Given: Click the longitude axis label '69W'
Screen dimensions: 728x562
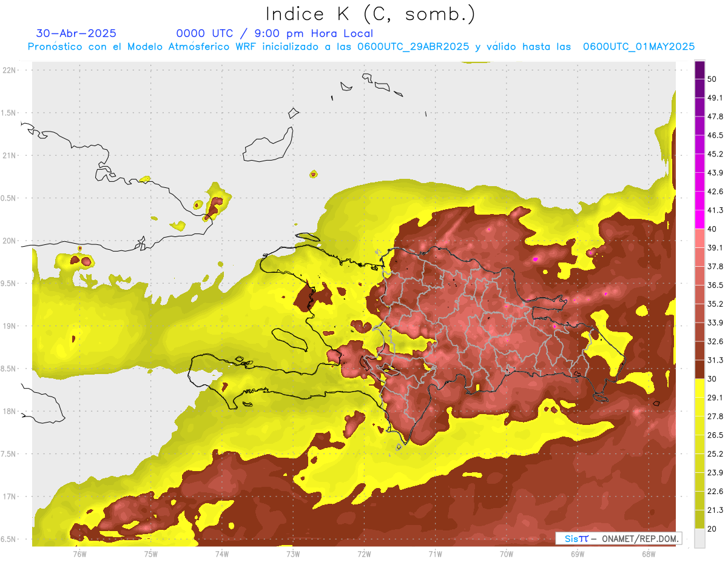Looking at the screenshot, I should pos(578,554).
